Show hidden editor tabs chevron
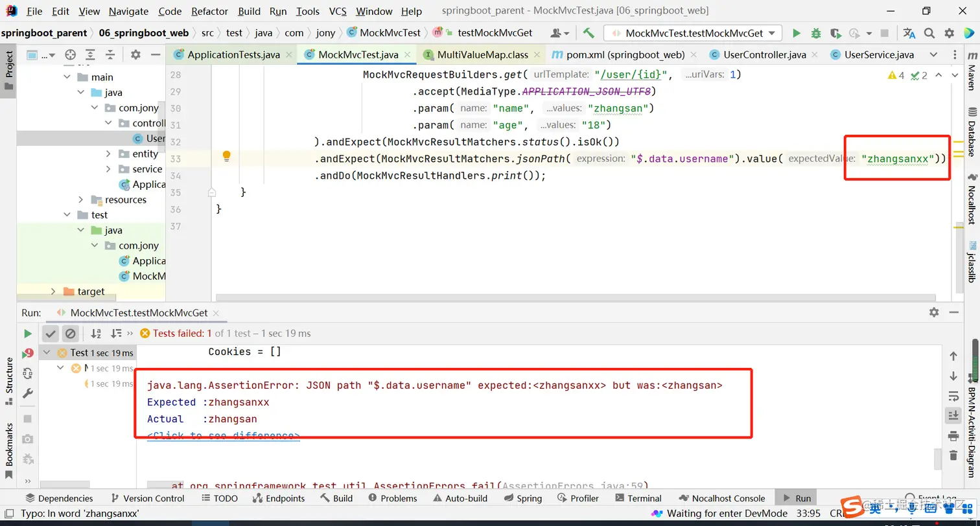The image size is (980, 526). pos(934,55)
